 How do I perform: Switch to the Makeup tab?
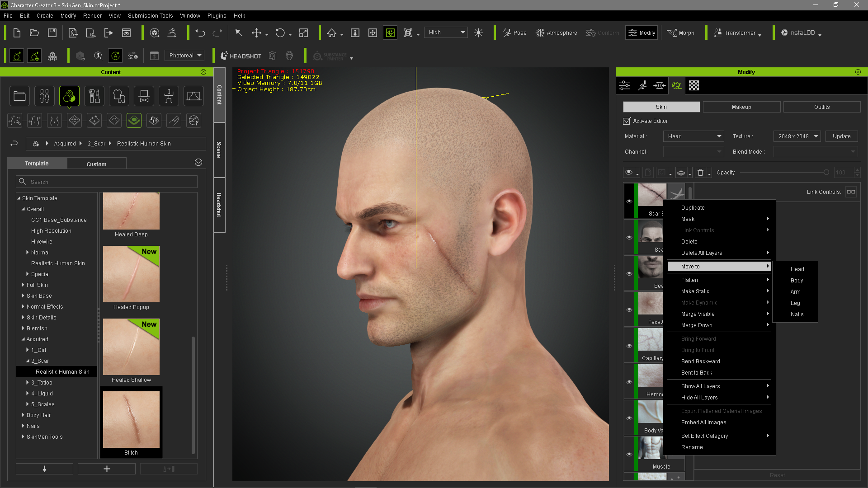pyautogui.click(x=741, y=107)
